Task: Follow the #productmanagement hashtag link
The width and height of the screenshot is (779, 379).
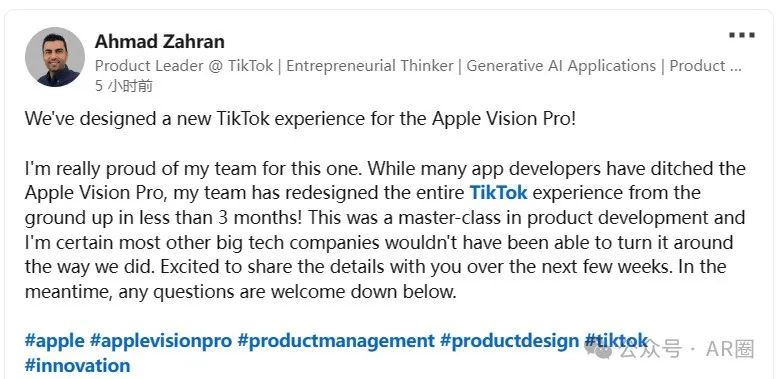Action: click(336, 341)
